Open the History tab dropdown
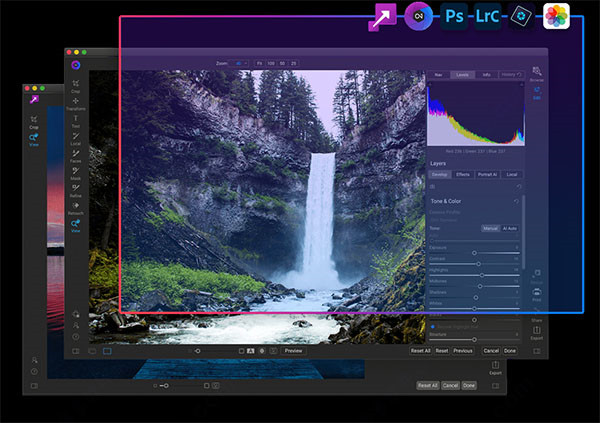The height and width of the screenshot is (423, 600). click(x=509, y=75)
